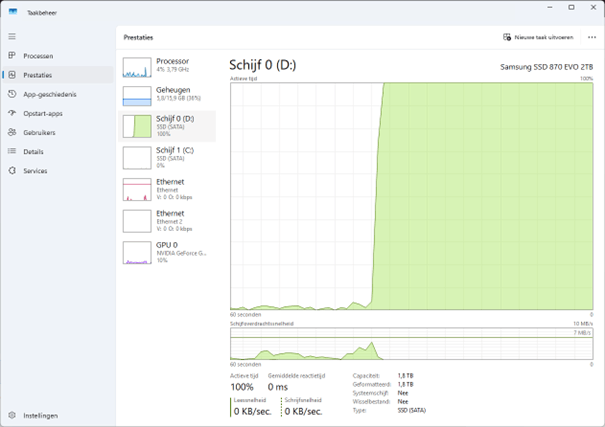Click Capaciteit 1,8 TB value

(406, 375)
